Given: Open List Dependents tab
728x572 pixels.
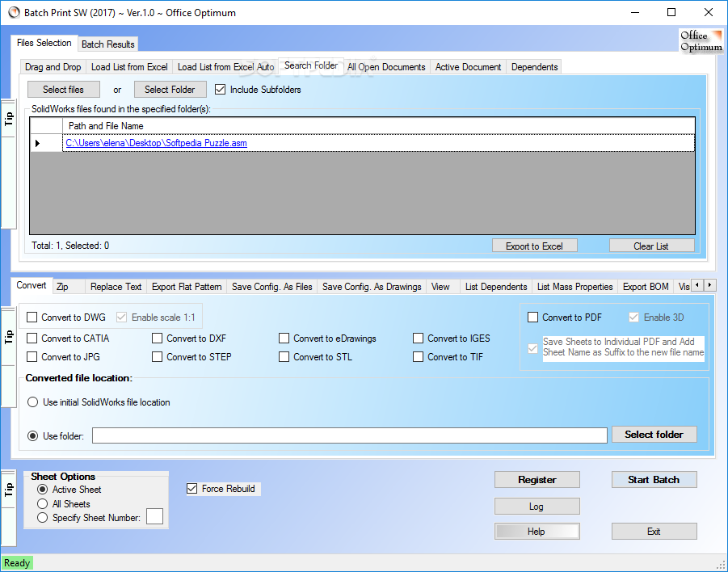Looking at the screenshot, I should tap(496, 287).
